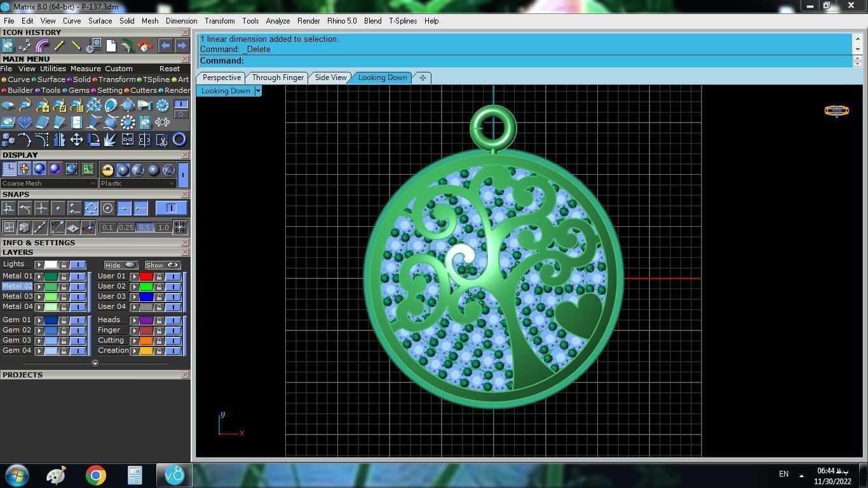Click the orange gem viewport icon top right

(836, 111)
